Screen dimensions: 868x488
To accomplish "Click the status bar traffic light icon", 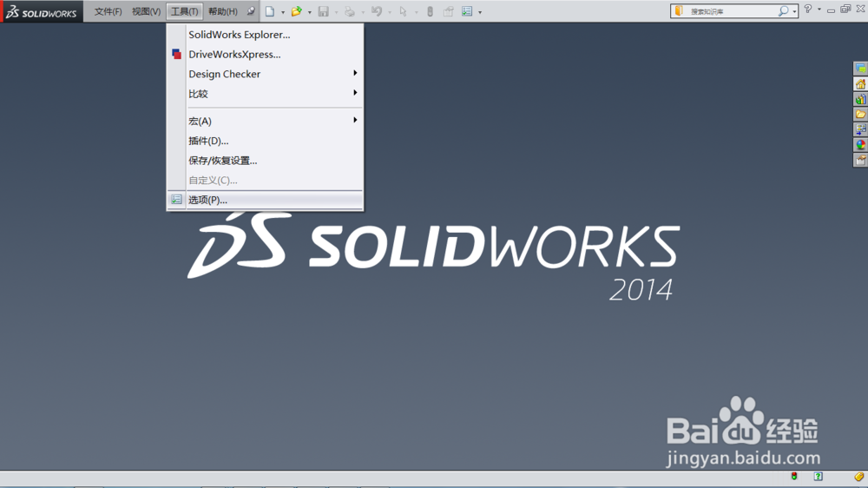I will tap(794, 477).
